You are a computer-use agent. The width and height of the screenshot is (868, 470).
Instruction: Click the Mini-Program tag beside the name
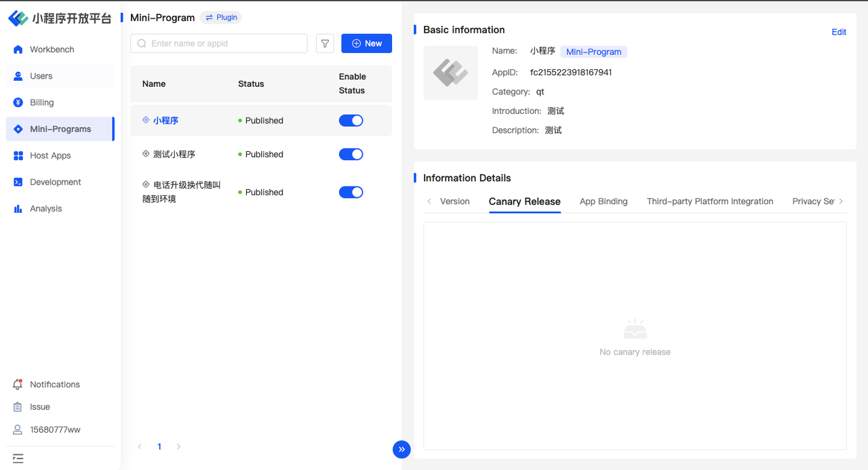click(x=593, y=52)
